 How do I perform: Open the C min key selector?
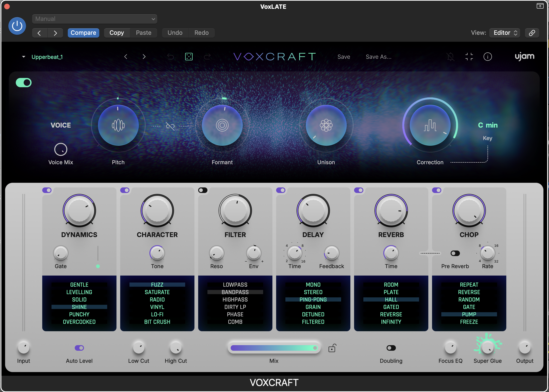coord(488,125)
